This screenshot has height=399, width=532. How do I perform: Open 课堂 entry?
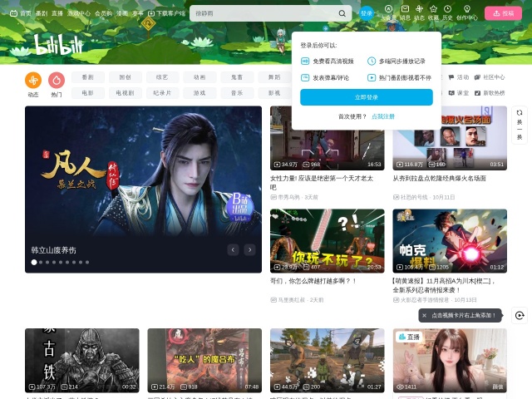(x=458, y=93)
